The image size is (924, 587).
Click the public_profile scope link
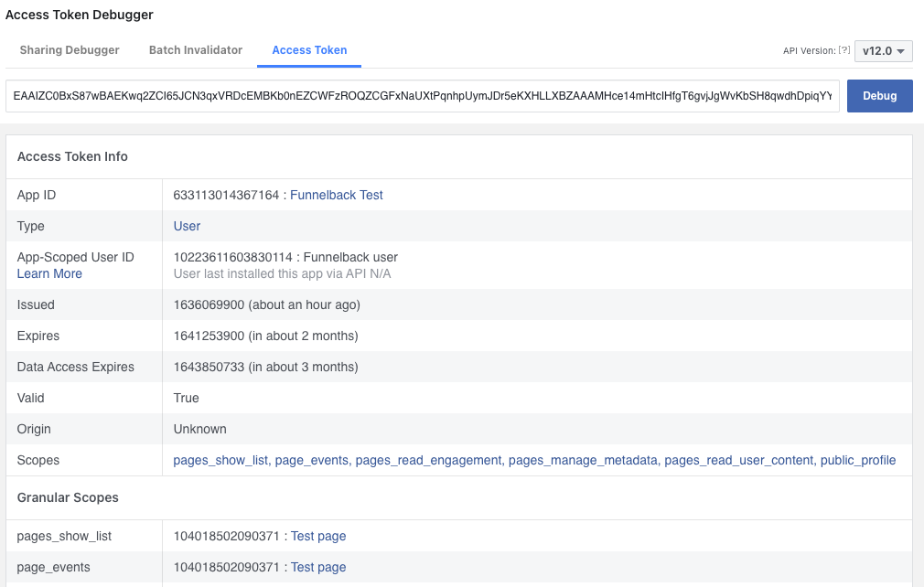tap(856, 460)
